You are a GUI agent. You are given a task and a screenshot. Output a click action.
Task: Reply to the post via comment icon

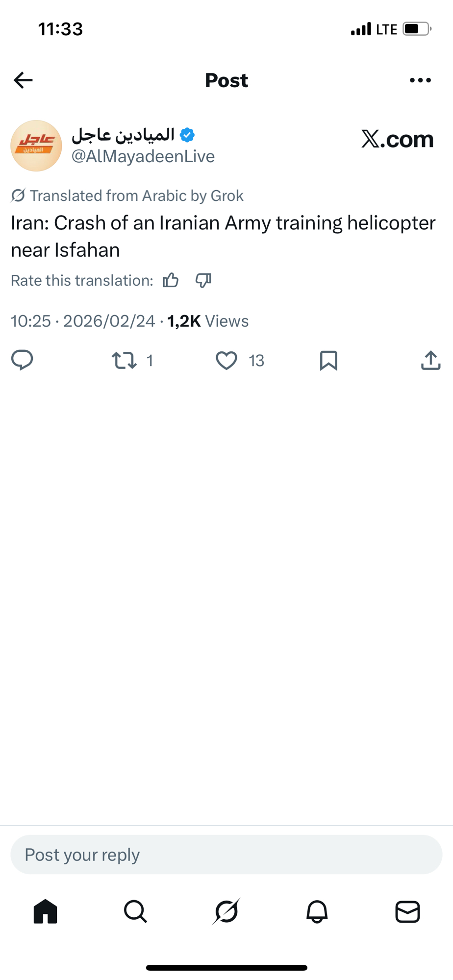click(x=22, y=360)
